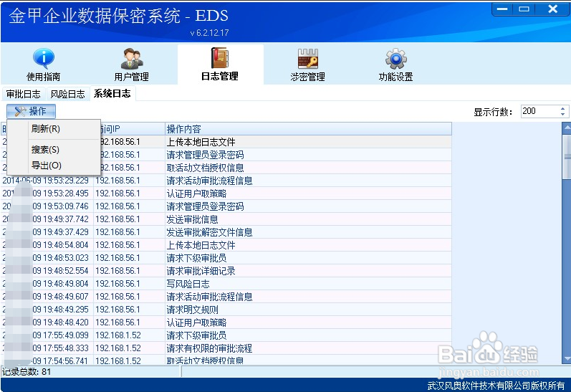Decrease 显示行数 with down arrow
The height and width of the screenshot is (392, 571).
563,114
